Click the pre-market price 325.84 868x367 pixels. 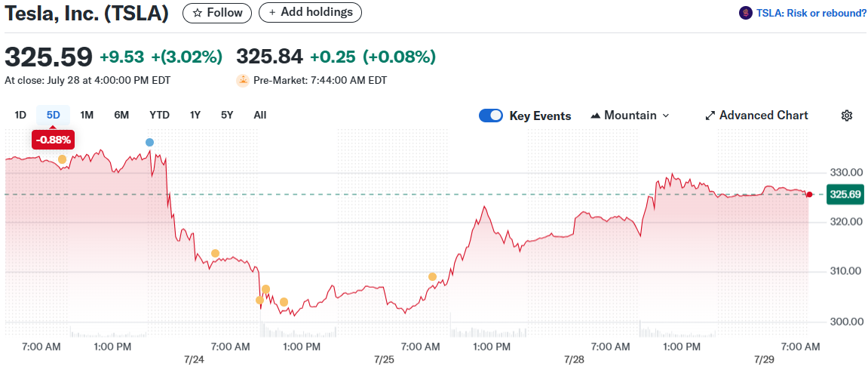point(269,57)
